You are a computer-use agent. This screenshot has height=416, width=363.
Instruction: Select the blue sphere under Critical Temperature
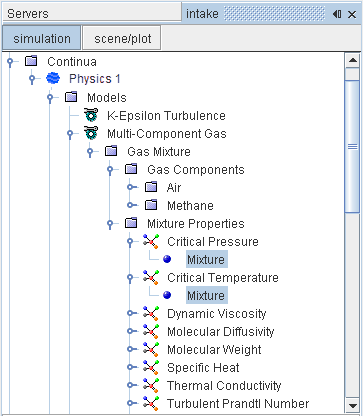(x=167, y=295)
